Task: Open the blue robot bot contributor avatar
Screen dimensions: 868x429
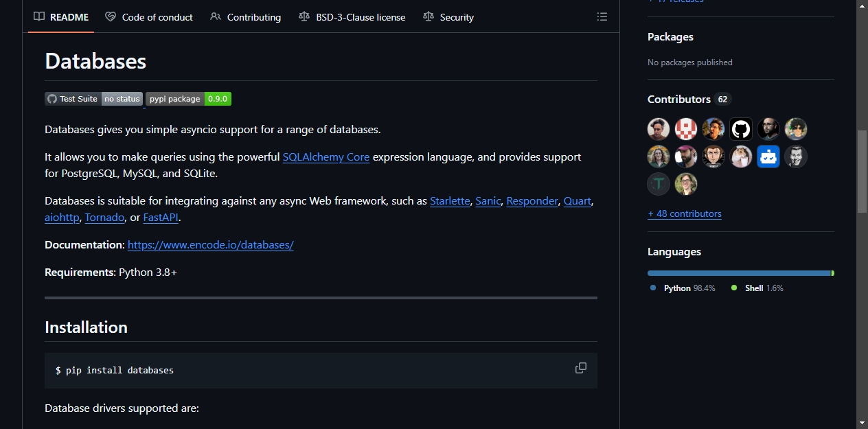Action: click(768, 156)
